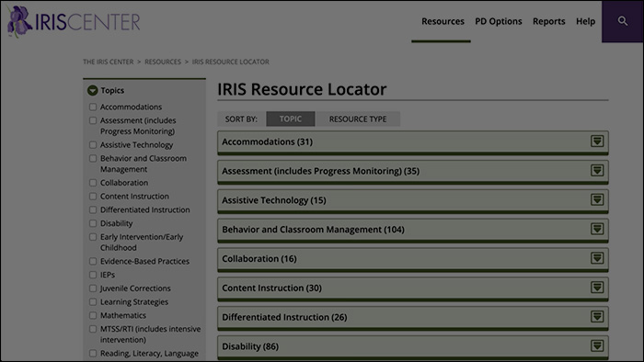Check Early Intervention/Early Childhood checkbox
This screenshot has height=362, width=644.
(93, 237)
